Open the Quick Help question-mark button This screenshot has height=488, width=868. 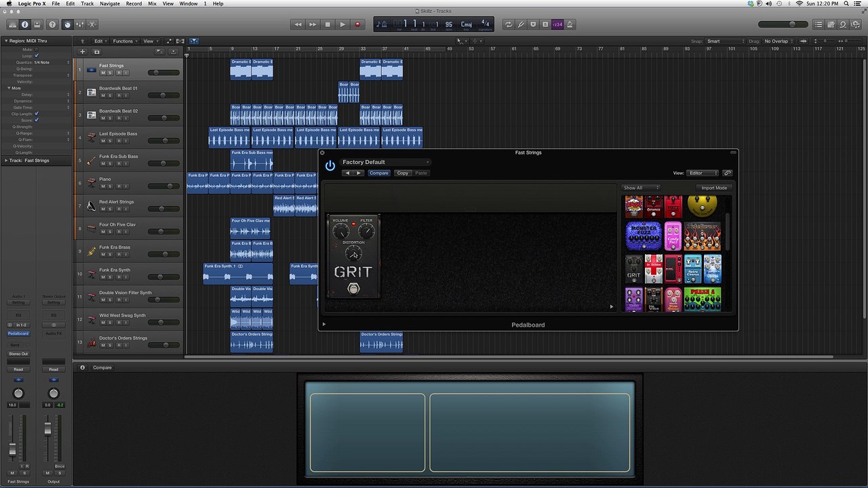(52, 24)
